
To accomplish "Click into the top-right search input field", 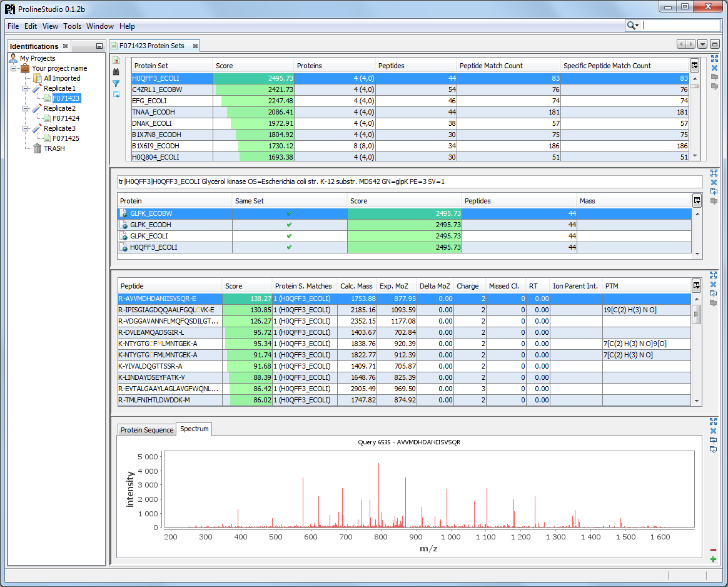I will point(682,26).
